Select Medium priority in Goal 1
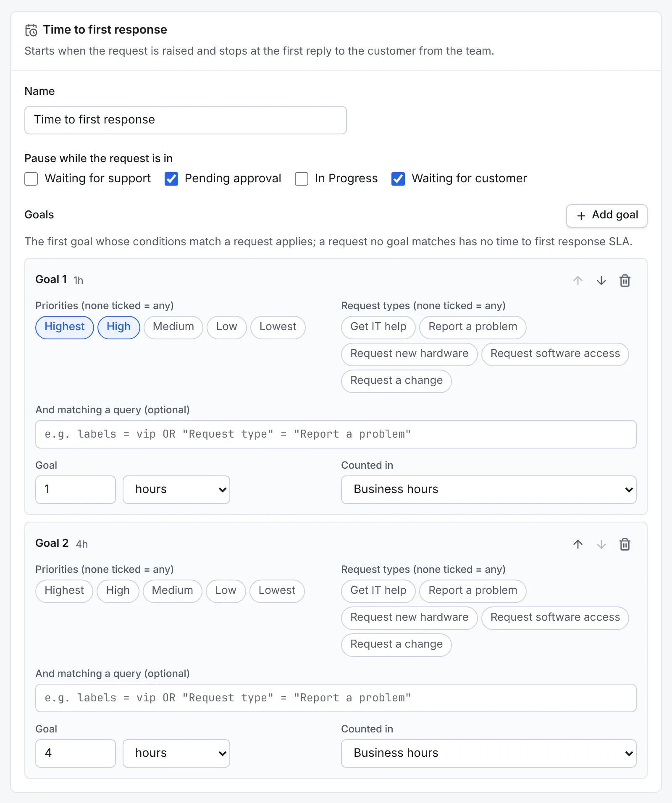 173,327
